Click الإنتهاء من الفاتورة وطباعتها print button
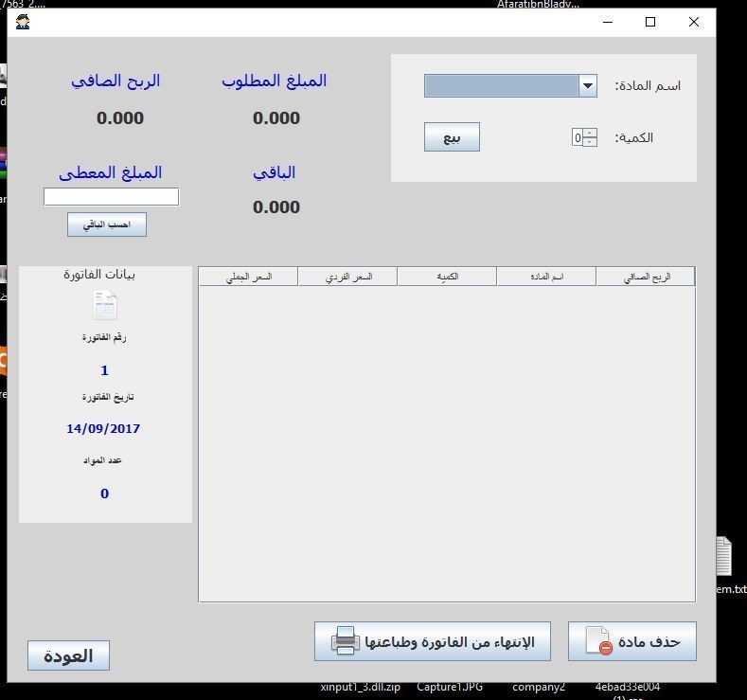Image resolution: width=747 pixels, height=700 pixels. [x=433, y=641]
